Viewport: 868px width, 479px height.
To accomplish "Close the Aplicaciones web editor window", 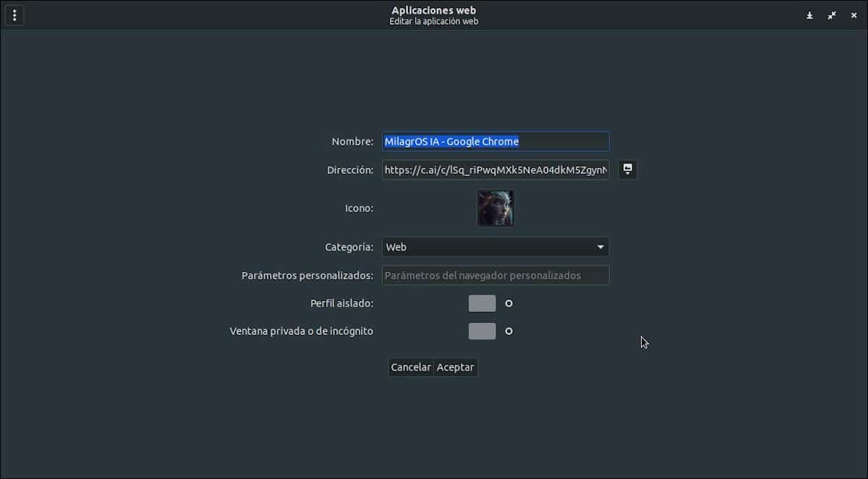I will [854, 14].
